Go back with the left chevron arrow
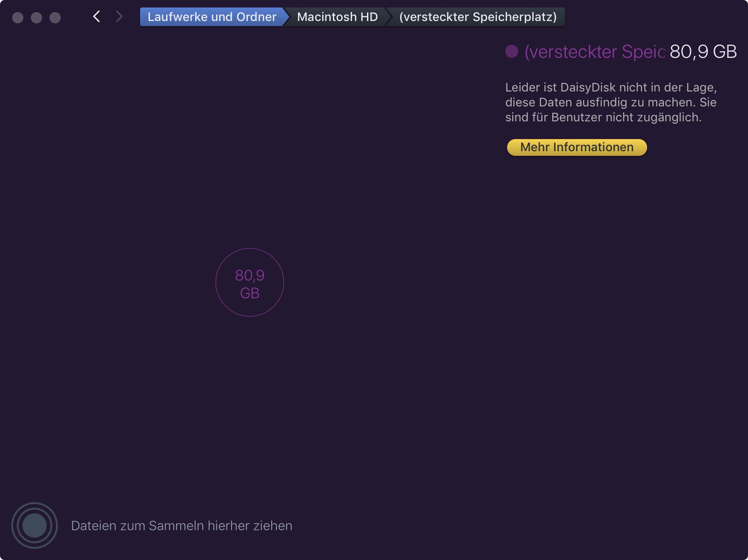The image size is (748, 560). pos(97,17)
